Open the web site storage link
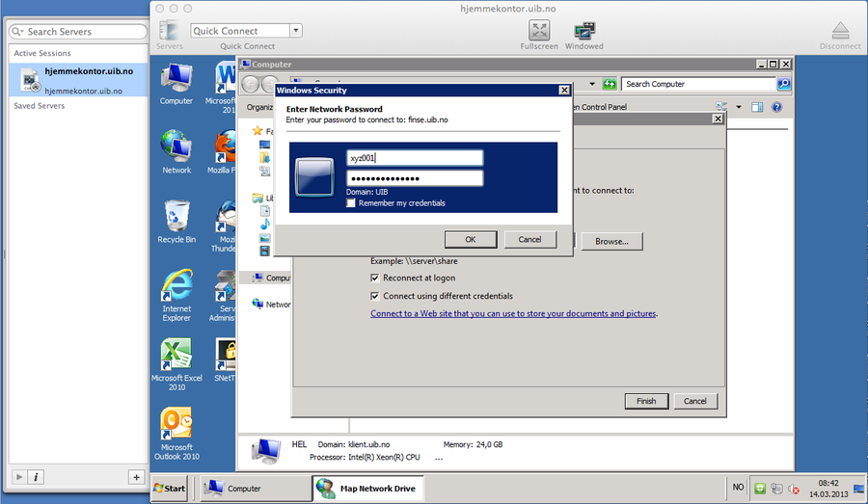The image size is (868, 504). tap(514, 313)
